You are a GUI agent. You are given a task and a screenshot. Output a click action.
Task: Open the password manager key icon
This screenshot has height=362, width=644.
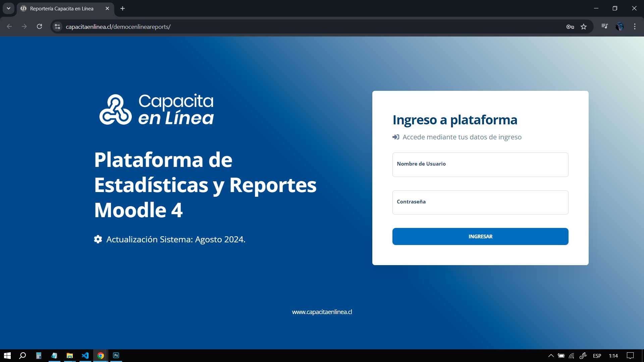(570, 27)
